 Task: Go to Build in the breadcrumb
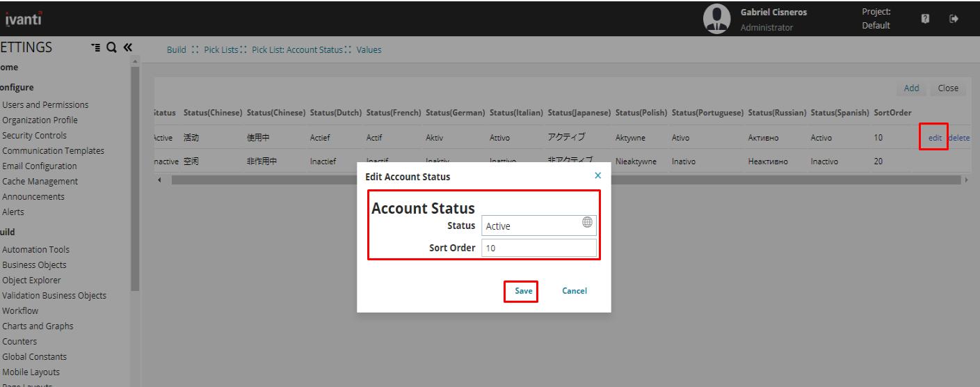(176, 50)
